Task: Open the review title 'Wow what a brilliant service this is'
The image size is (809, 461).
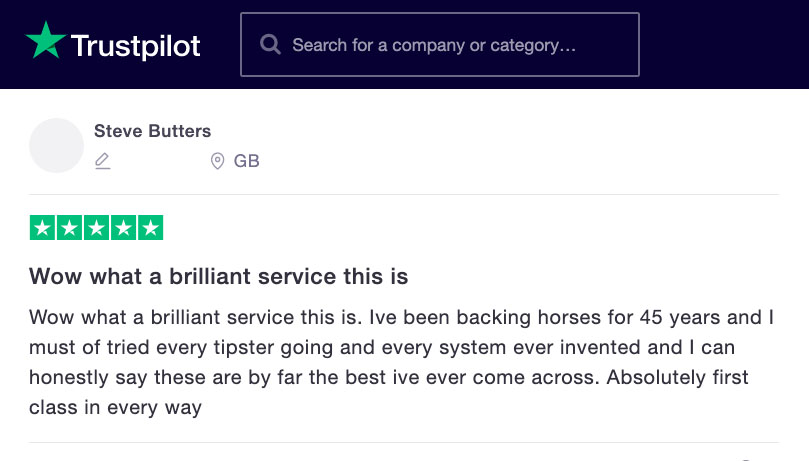Action: pos(218,276)
